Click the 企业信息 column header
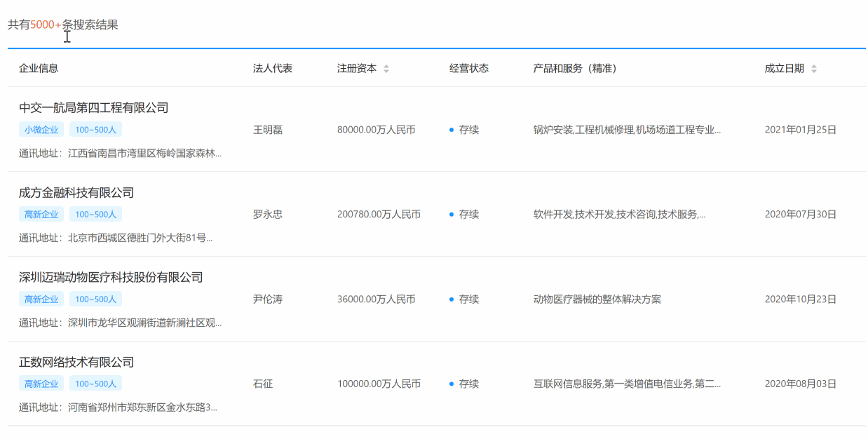 click(39, 69)
